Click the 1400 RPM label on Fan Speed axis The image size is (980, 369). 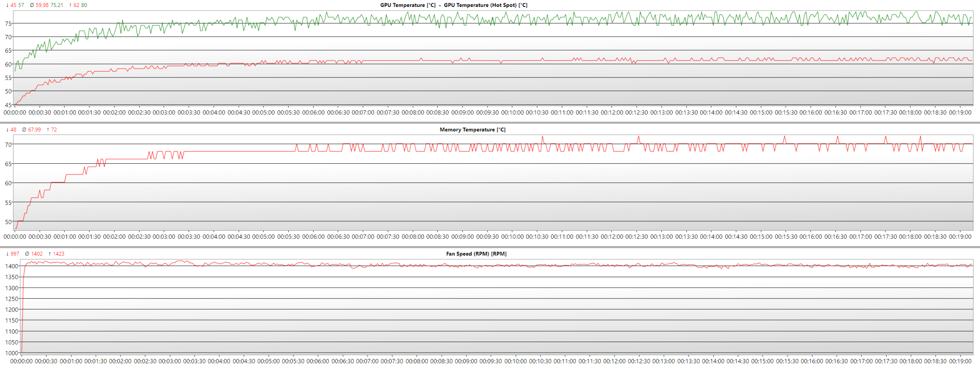[x=11, y=266]
